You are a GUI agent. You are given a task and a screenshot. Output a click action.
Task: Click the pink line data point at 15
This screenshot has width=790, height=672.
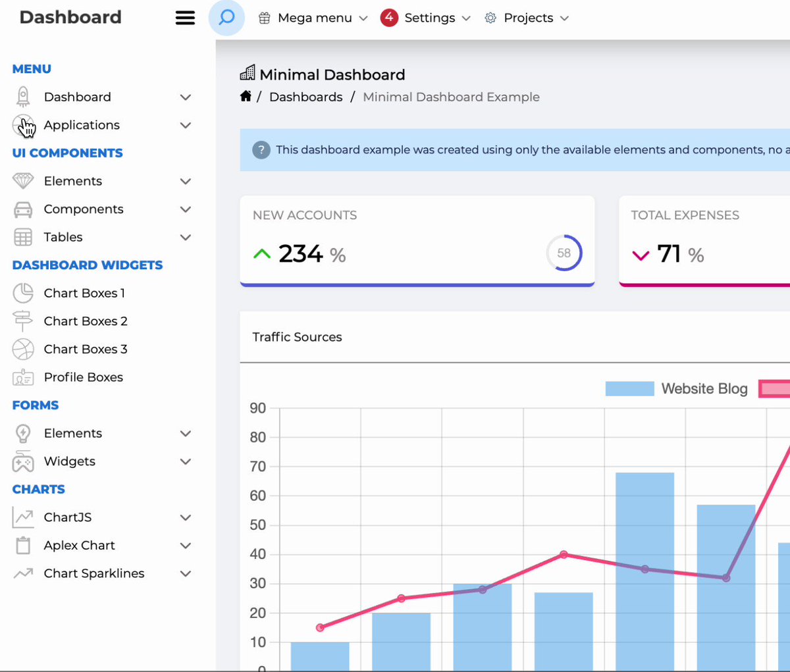click(320, 627)
